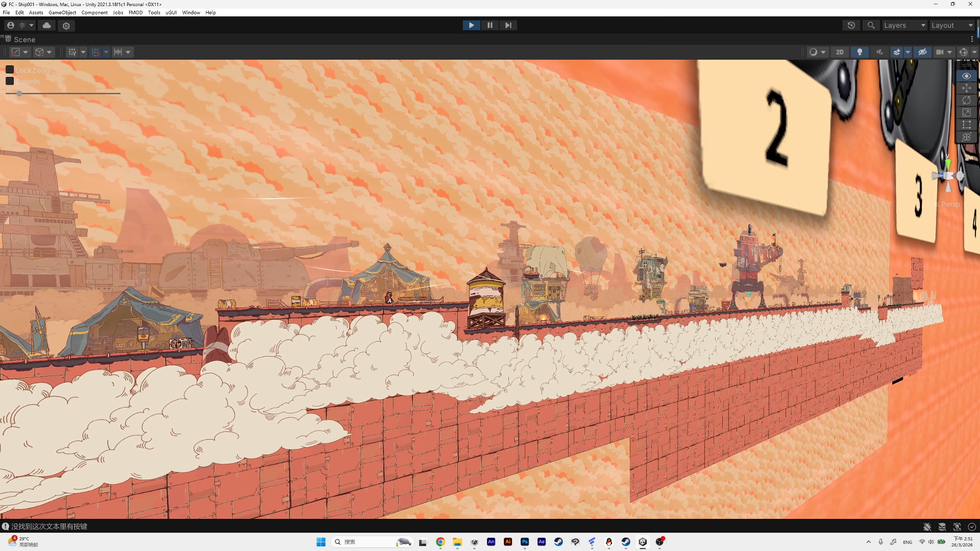
Task: Open the Unity Version Control icon
Action: coord(66,26)
